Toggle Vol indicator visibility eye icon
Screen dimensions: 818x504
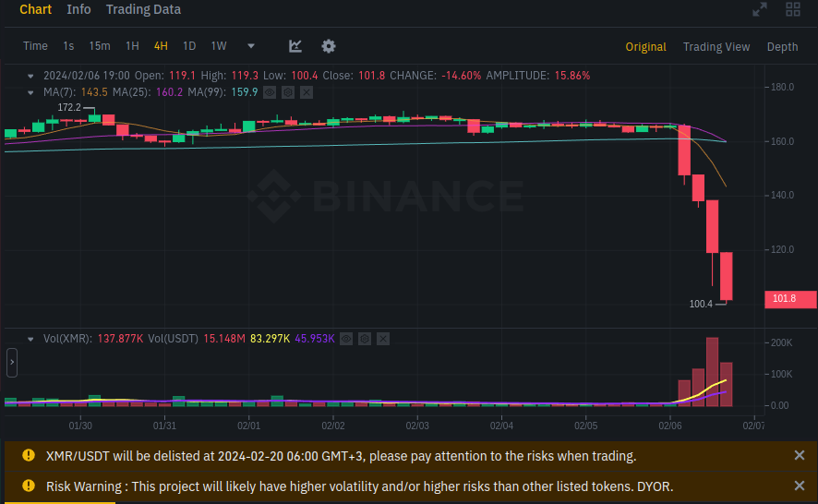[346, 339]
